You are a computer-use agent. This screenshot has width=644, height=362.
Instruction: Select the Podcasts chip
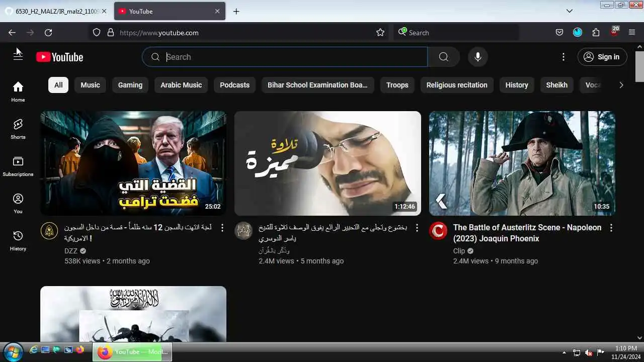point(234,85)
